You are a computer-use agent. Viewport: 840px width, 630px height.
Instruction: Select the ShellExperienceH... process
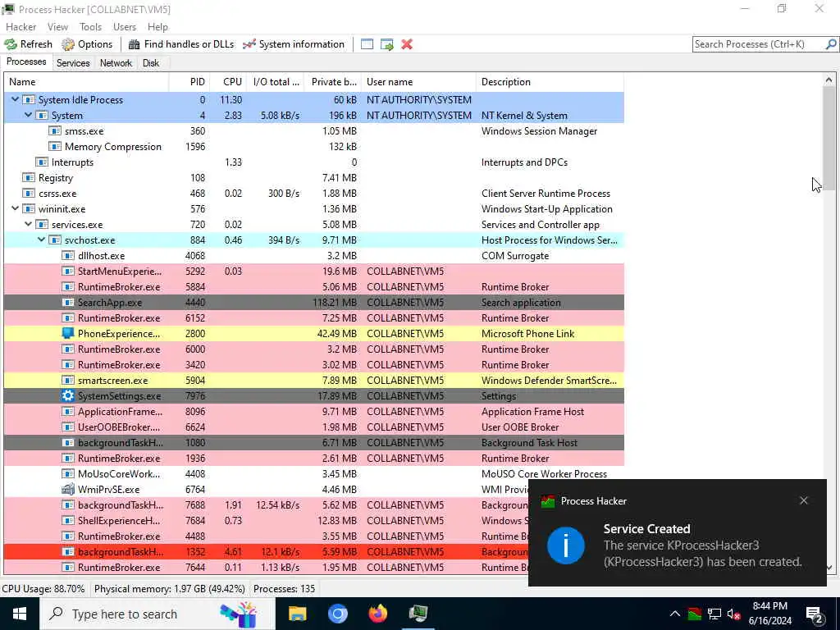266,521
